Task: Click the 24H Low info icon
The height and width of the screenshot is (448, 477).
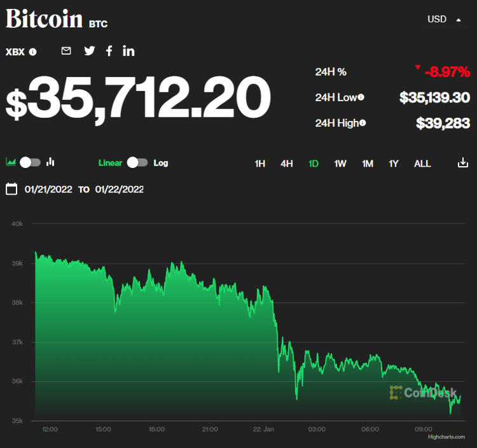Action: 361,97
